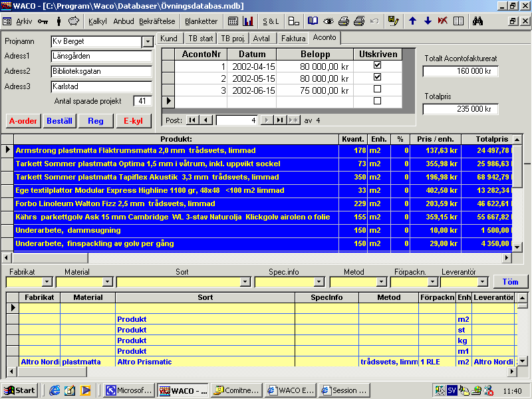The width and height of the screenshot is (532, 399).
Task: Click the piggy bank icon
Action: click(74, 21)
